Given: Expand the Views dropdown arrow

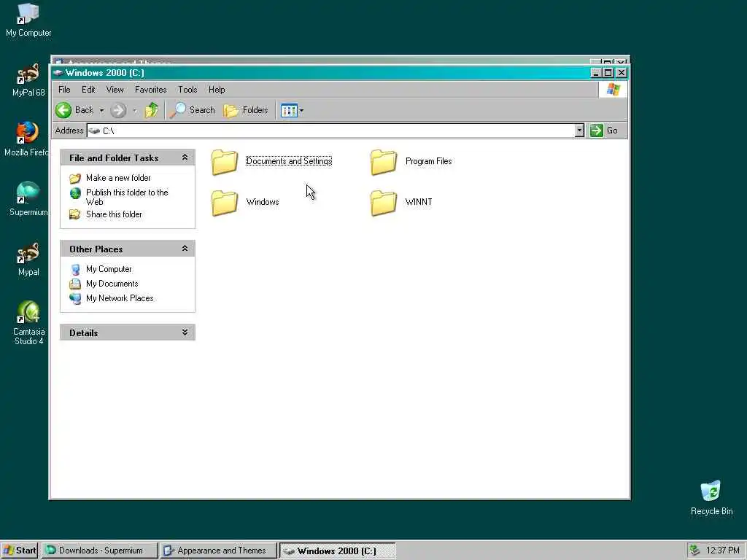Looking at the screenshot, I should [301, 110].
